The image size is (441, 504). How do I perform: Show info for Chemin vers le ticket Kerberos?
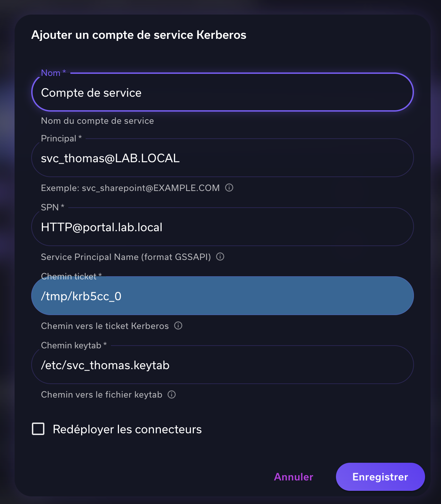tap(178, 325)
